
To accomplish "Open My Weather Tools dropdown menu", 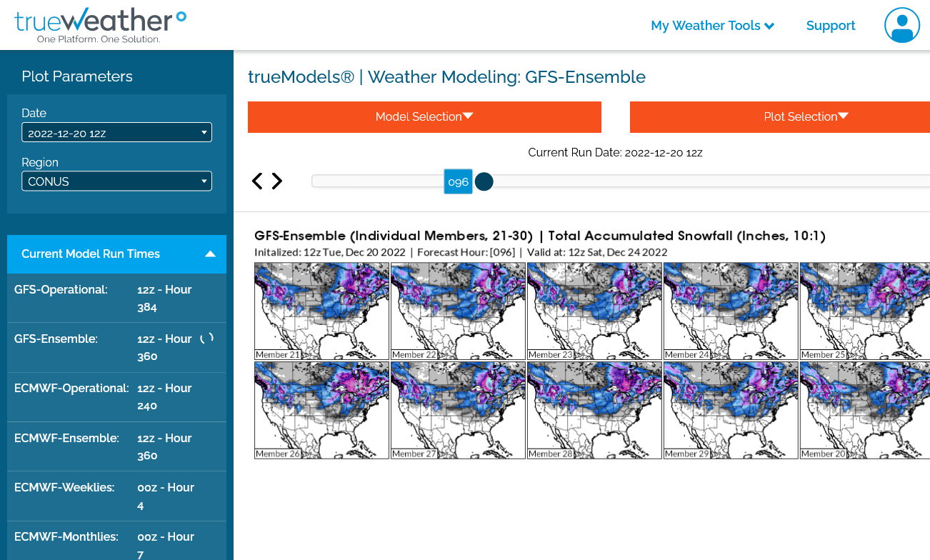I will (712, 26).
